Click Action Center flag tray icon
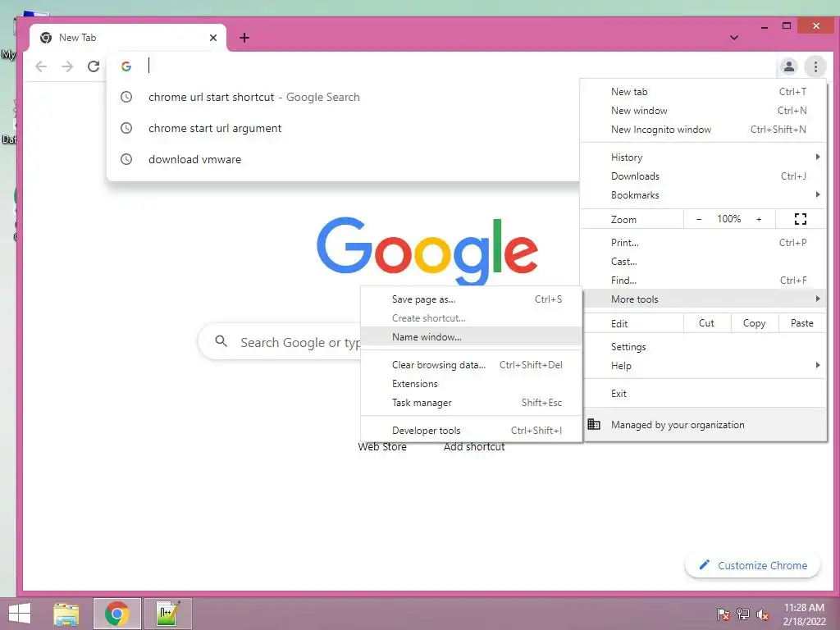Viewport: 840px width, 630px height. (723, 614)
